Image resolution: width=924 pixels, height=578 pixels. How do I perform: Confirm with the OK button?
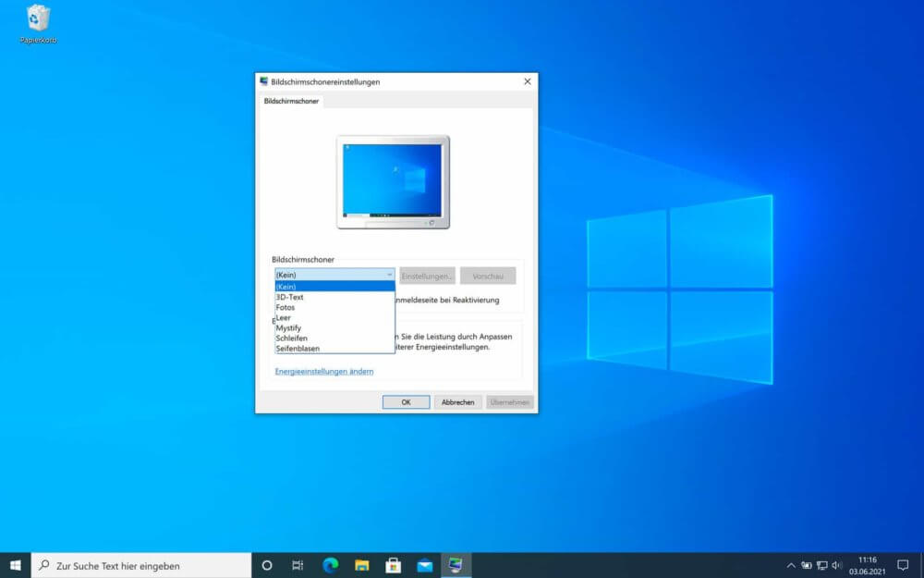click(406, 402)
